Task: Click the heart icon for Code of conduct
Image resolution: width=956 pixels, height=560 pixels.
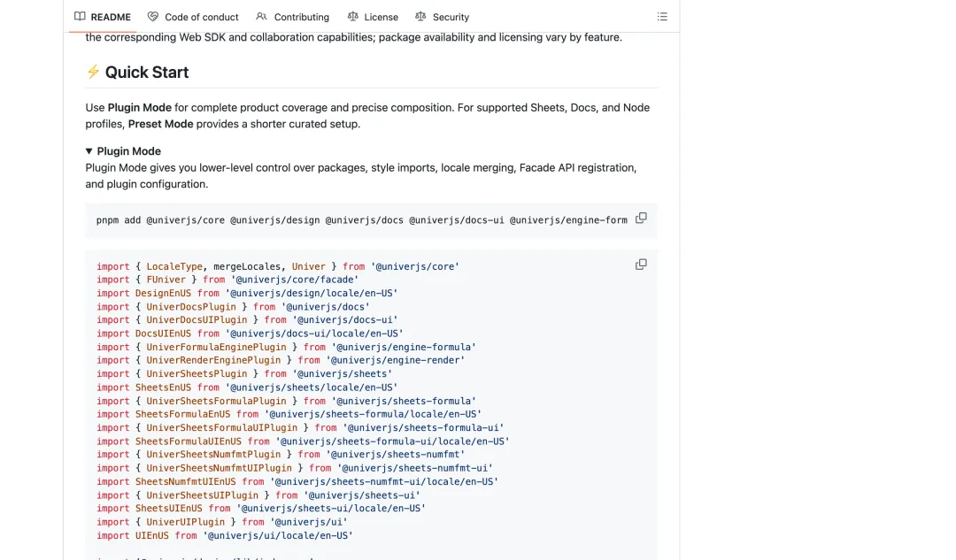Action: (153, 17)
